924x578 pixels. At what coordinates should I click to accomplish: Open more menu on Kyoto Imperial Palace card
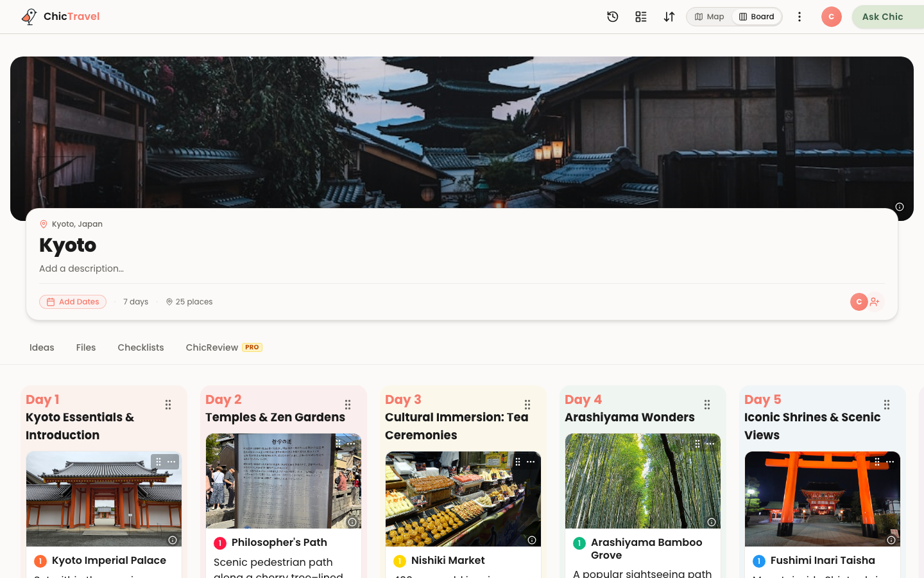171,462
